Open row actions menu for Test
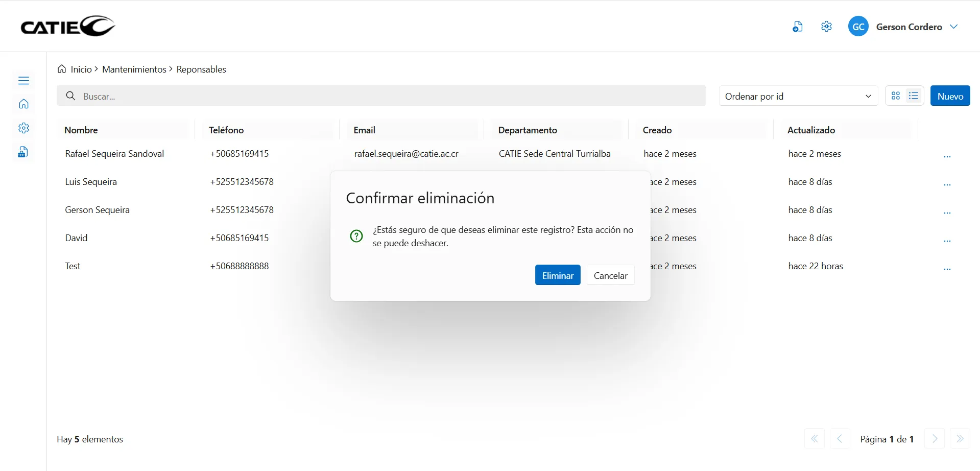980x471 pixels. pyautogui.click(x=947, y=268)
